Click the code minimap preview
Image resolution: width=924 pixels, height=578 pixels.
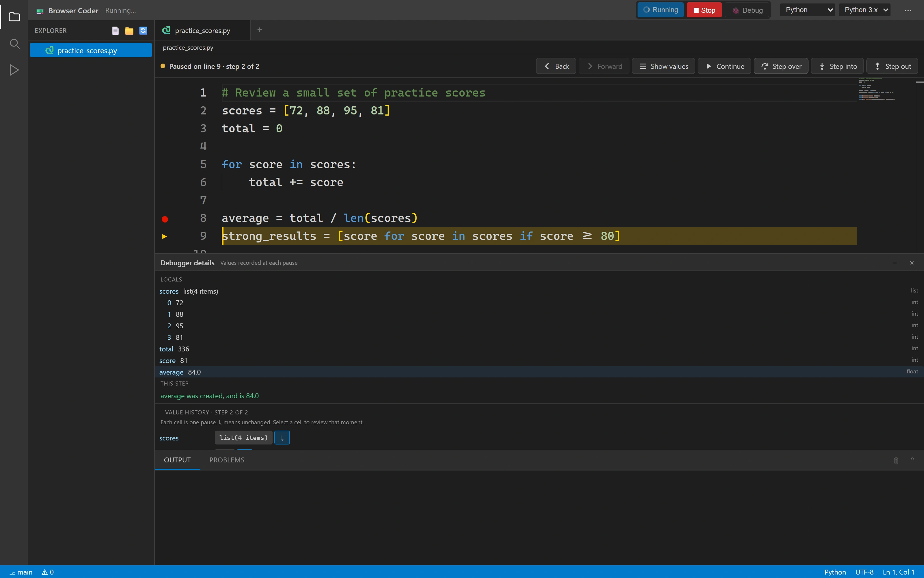pyautogui.click(x=877, y=89)
